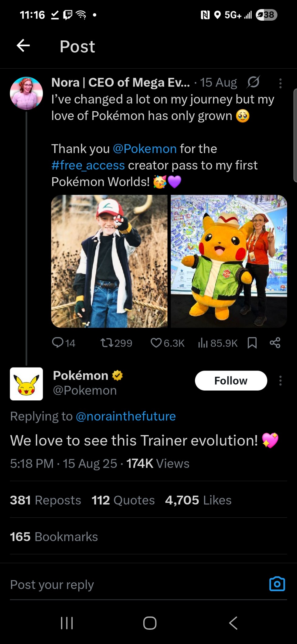
Task: Like Nora's post with heart icon
Action: [156, 343]
